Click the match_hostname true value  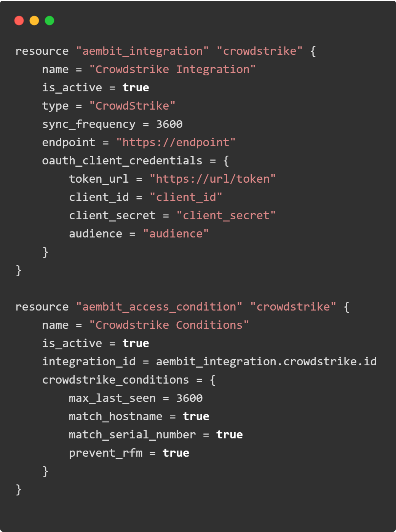(196, 416)
